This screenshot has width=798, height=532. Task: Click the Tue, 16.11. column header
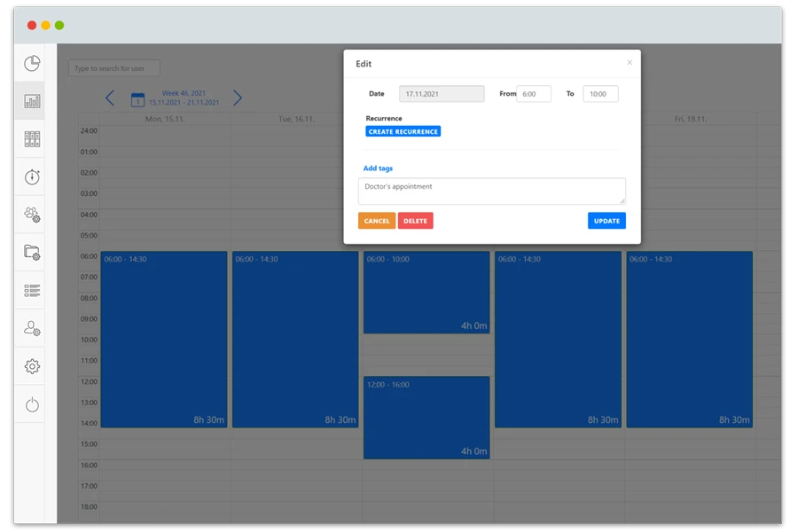pyautogui.click(x=296, y=119)
